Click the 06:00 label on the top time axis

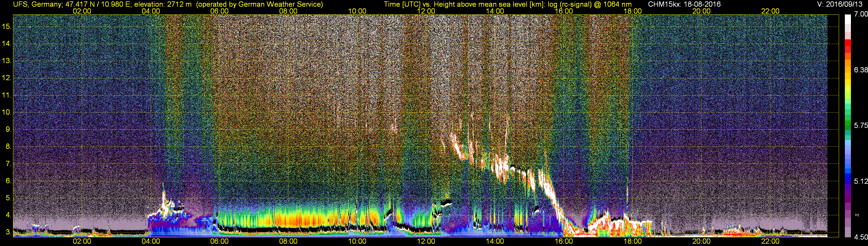click(x=219, y=11)
